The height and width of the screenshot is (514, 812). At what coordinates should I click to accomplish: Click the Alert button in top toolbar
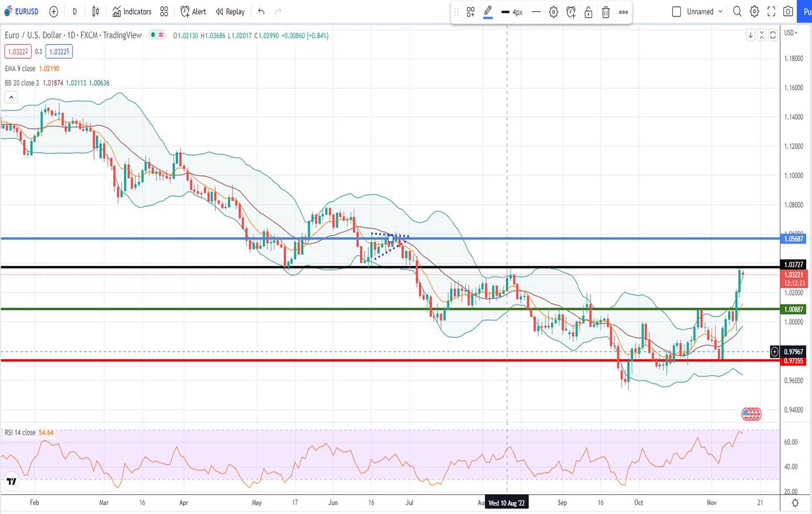click(x=193, y=11)
